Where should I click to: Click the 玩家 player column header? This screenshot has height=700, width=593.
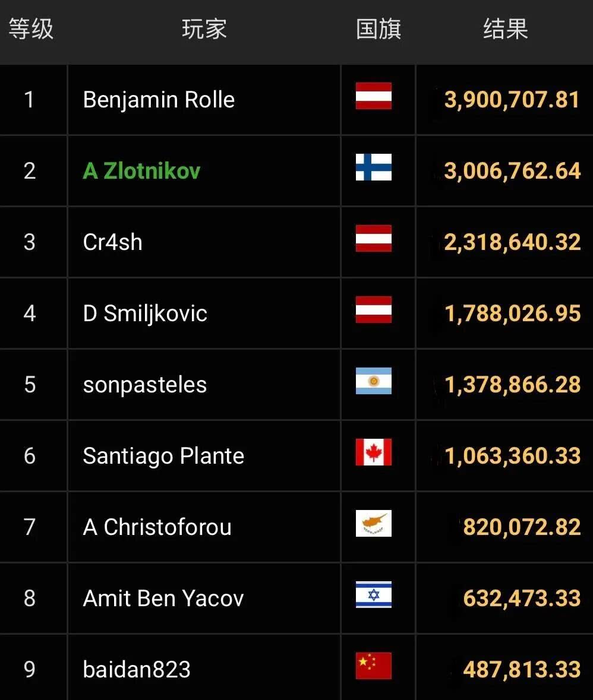204,29
